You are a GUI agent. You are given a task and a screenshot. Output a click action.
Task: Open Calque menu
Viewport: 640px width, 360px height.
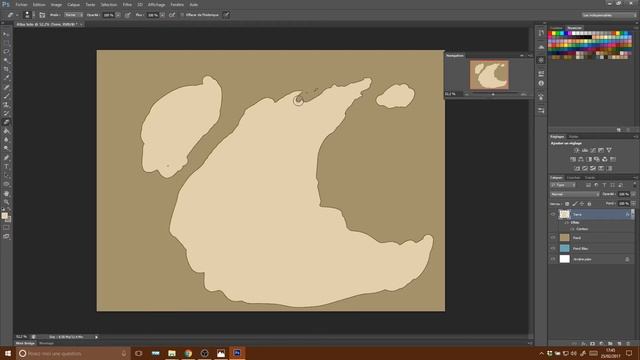click(x=73, y=4)
